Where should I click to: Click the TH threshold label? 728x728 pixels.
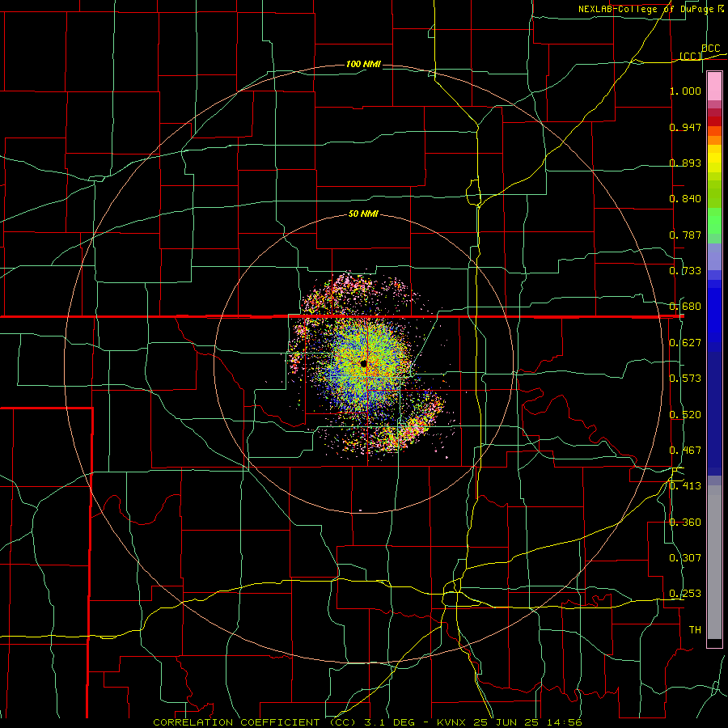(695, 630)
